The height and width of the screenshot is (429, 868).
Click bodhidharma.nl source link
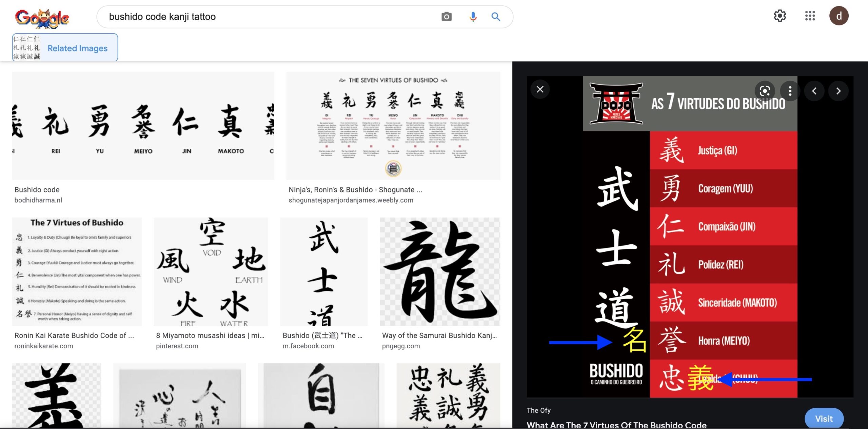click(x=38, y=200)
